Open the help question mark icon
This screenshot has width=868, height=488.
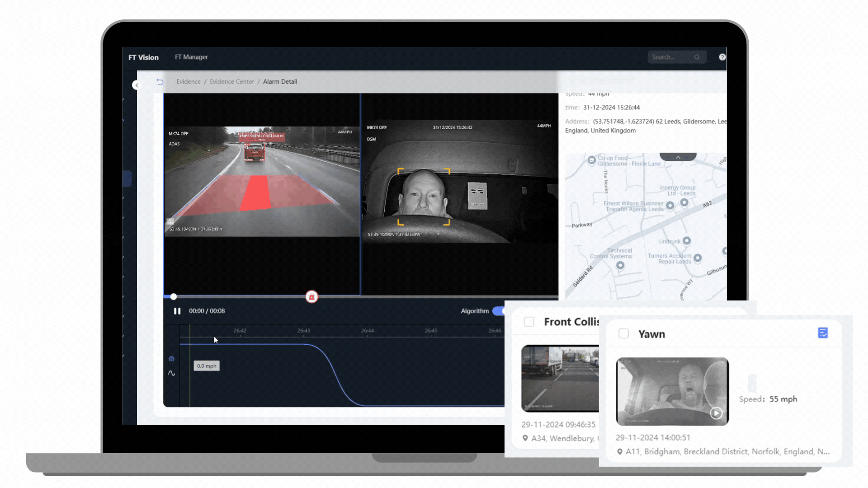[722, 57]
